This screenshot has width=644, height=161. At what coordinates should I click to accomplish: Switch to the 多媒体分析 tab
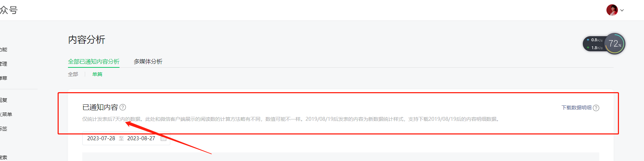click(148, 62)
